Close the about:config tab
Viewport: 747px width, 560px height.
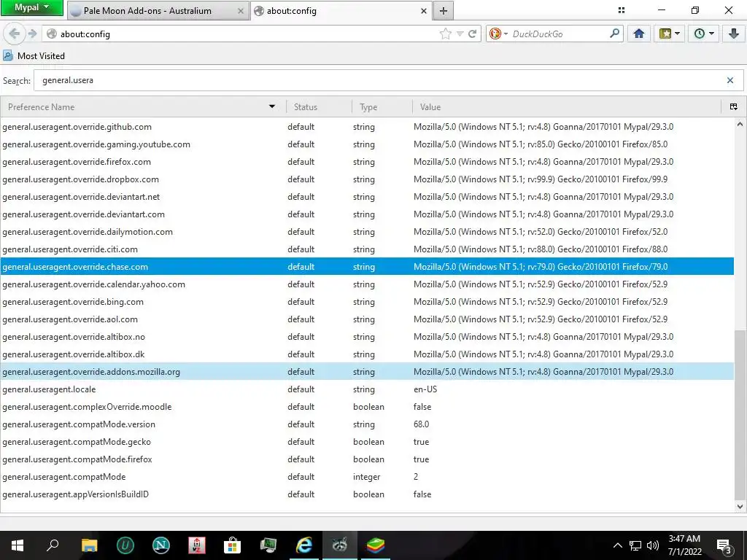coord(424,10)
